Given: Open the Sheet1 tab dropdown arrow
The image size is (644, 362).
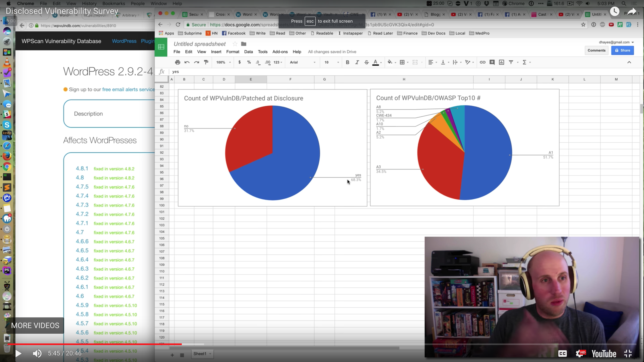Looking at the screenshot, I should pyautogui.click(x=210, y=354).
